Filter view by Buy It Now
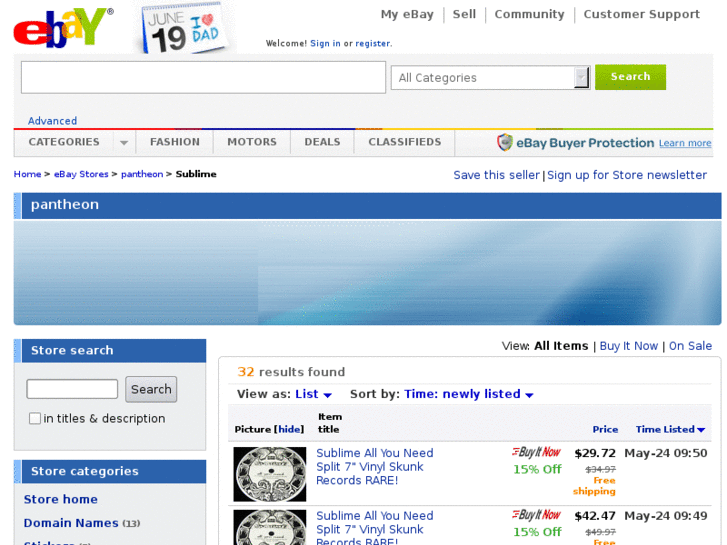 click(629, 346)
